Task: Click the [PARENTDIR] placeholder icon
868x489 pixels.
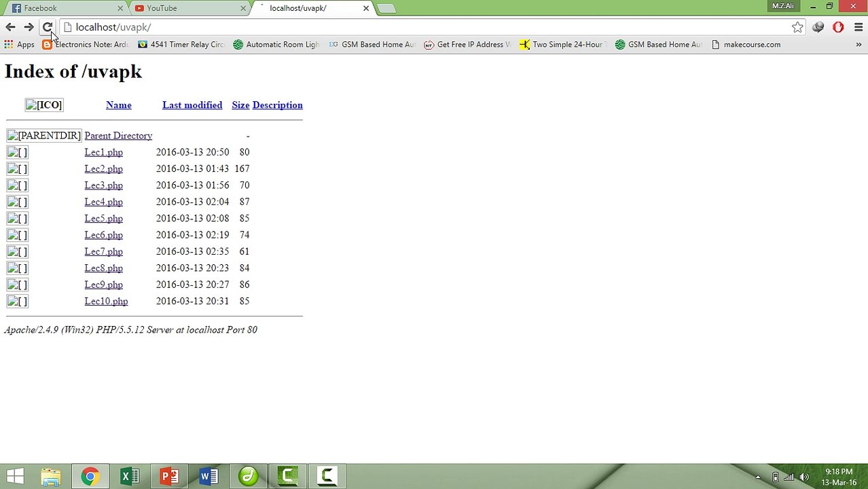Action: coord(44,136)
